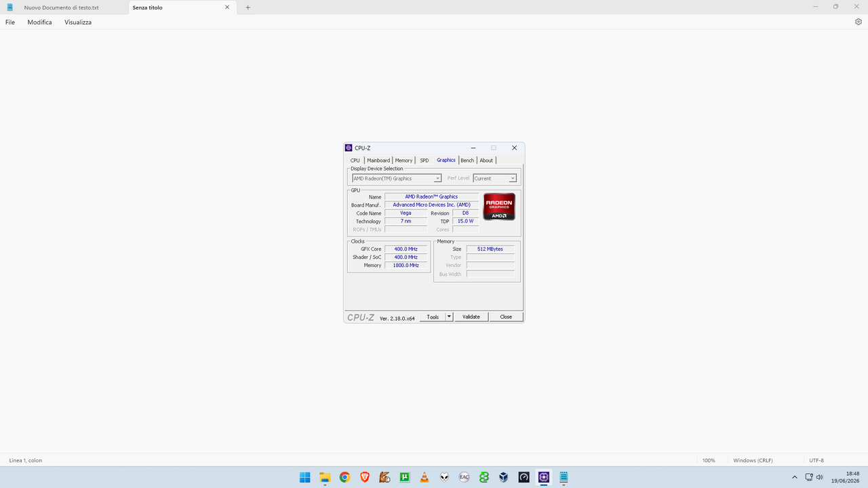Minimize the CPU-Z window
Viewport: 868px width, 488px height.
473,148
